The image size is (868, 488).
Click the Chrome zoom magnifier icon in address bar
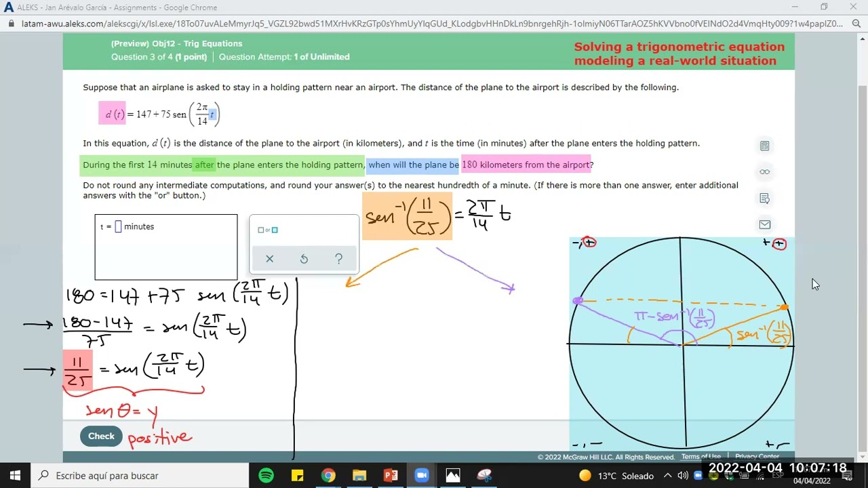(x=856, y=23)
